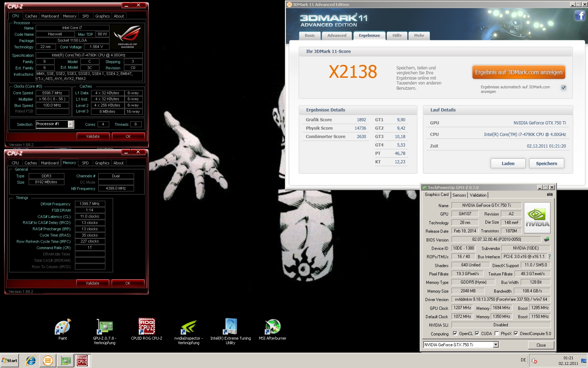This screenshot has width=588, height=368.
Task: Switch to the Sensors tab in GPU-Z
Action: [459, 195]
